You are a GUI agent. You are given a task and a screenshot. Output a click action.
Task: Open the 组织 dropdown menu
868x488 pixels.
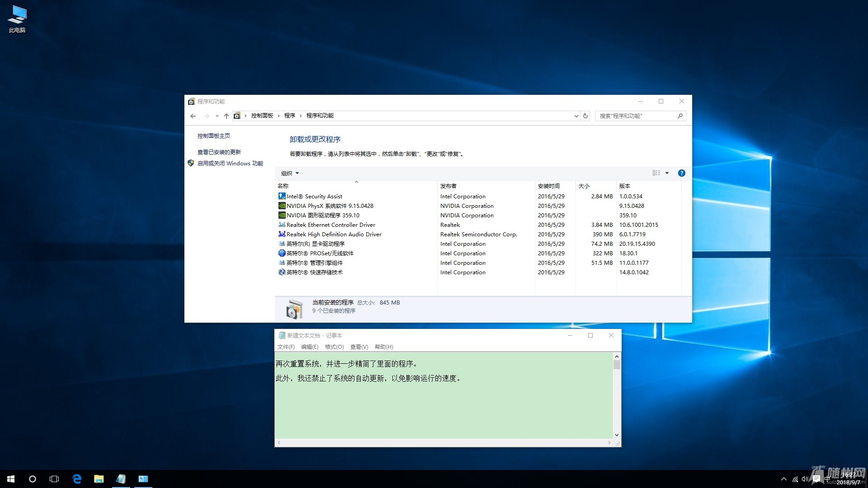tap(290, 173)
